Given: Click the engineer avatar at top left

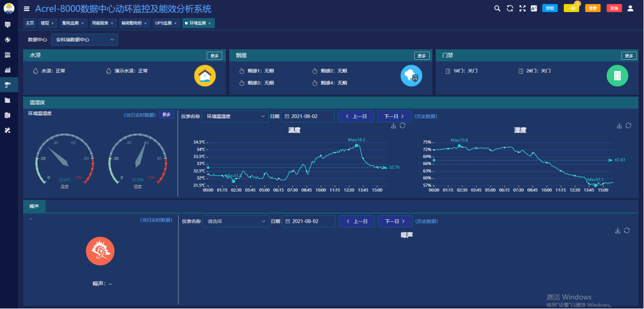Looking at the screenshot, I should click(9, 9).
